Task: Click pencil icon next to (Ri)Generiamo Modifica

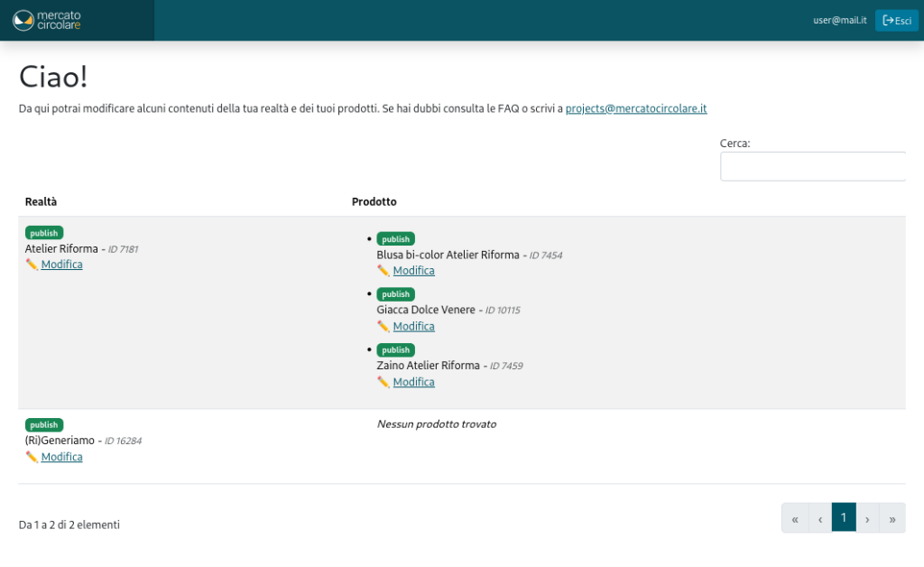Action: pyautogui.click(x=32, y=457)
